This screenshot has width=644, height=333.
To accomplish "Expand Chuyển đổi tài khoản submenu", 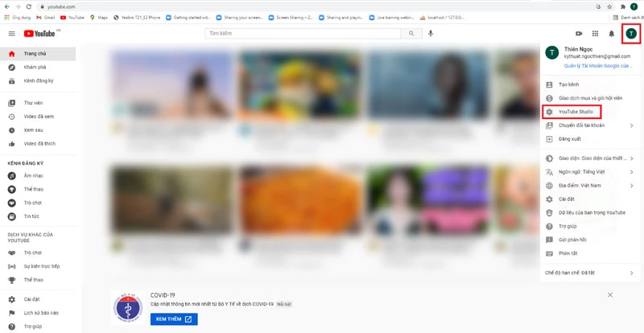I will point(591,125).
